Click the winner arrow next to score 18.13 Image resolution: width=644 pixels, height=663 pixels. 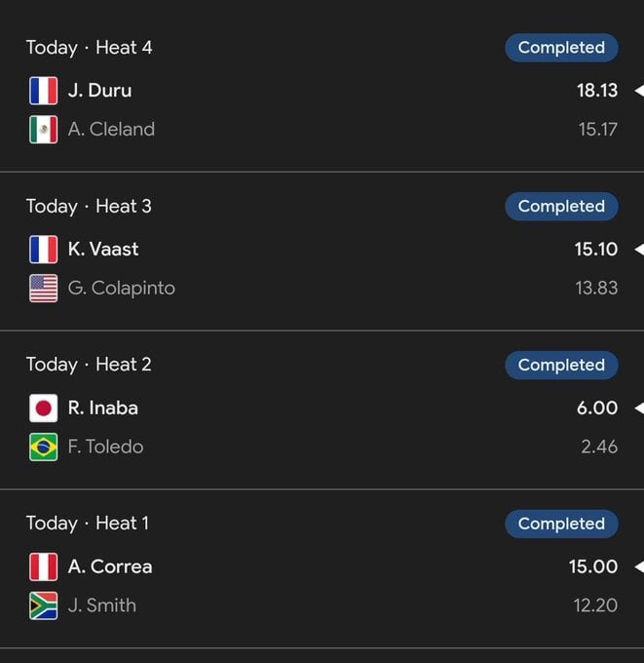tap(638, 91)
